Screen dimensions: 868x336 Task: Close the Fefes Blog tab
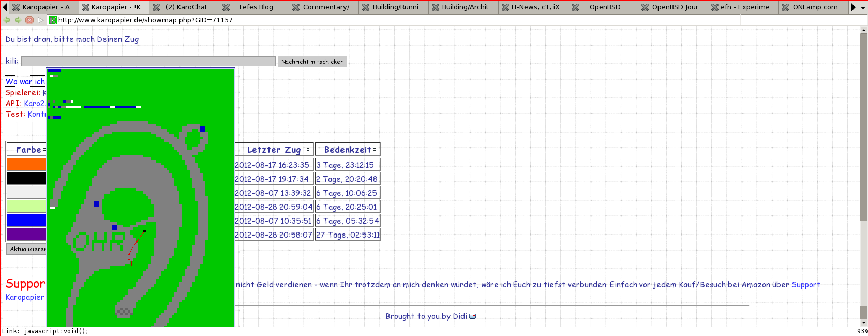[226, 7]
